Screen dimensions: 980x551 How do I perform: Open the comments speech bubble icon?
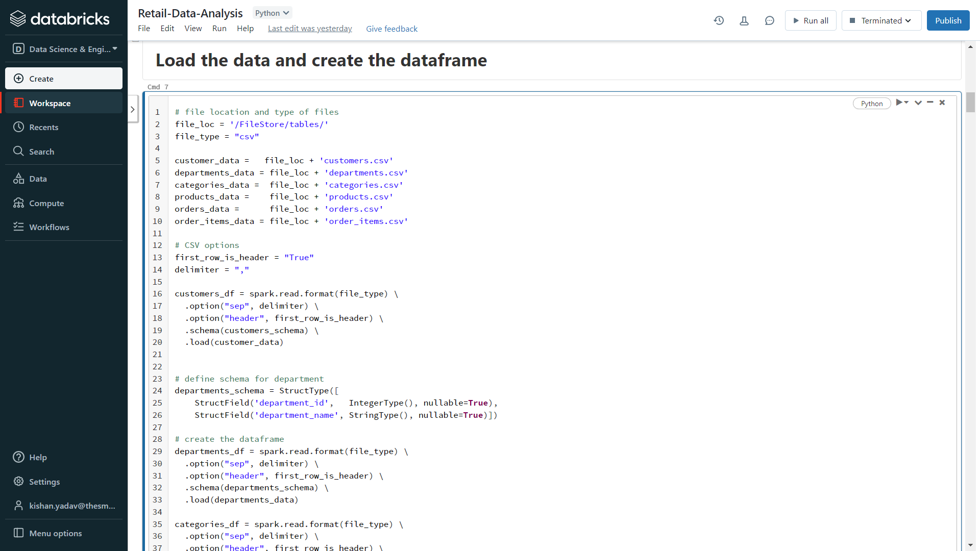770,20
